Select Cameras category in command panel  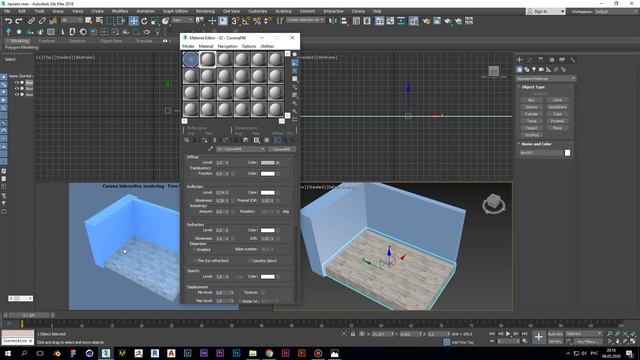[541, 69]
